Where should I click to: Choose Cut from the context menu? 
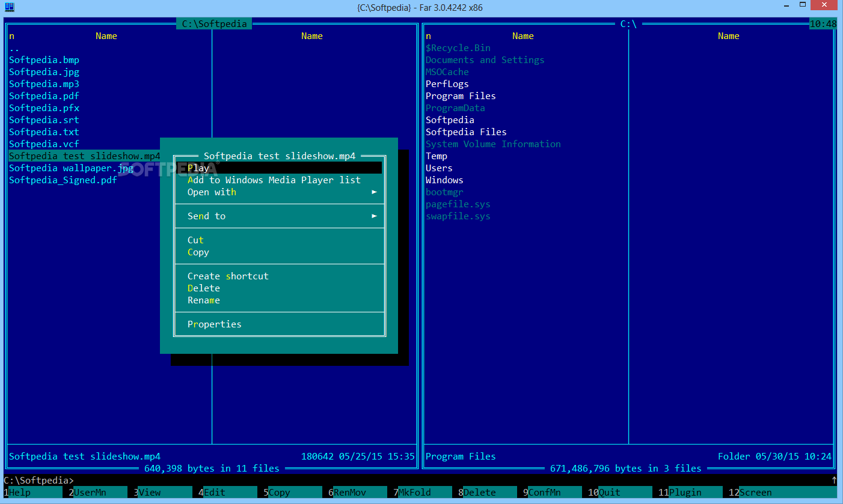coord(195,240)
